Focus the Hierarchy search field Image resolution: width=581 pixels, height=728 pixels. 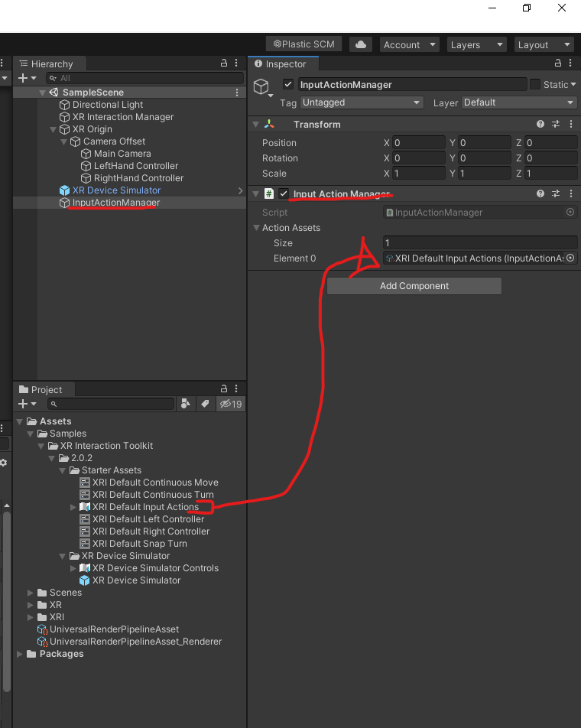point(144,78)
